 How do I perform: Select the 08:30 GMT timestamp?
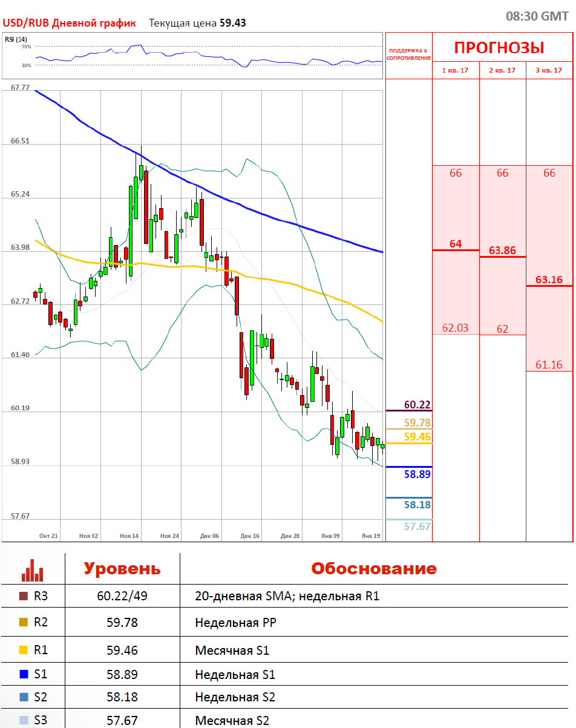[537, 16]
